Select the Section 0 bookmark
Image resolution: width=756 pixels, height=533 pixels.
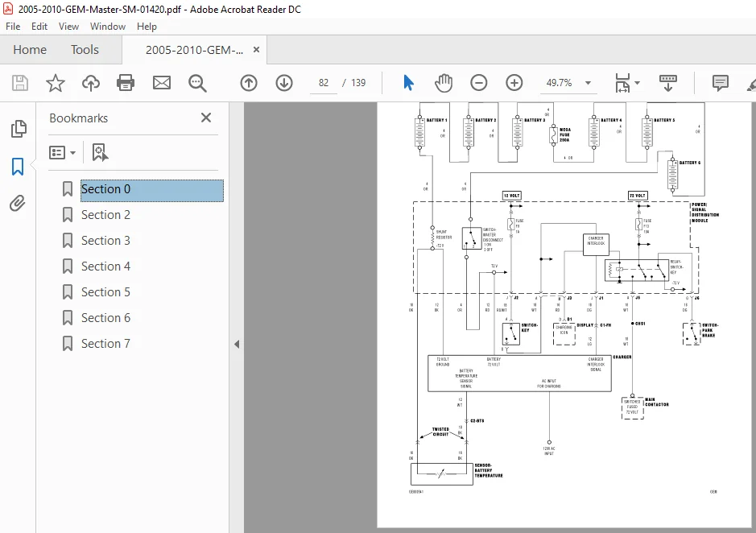(152, 189)
